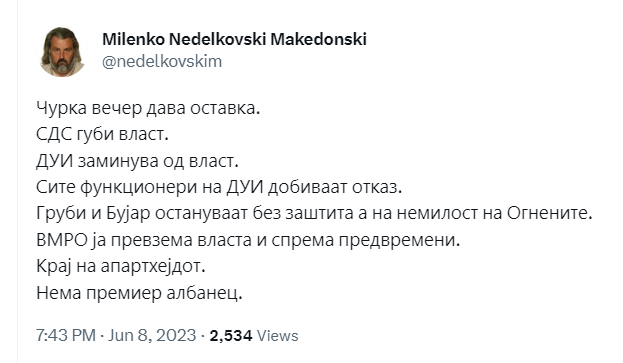Screen dimensions: 623x363
Task: Select the line 'Чурка вечер дава оставка.'
Action: [148, 108]
